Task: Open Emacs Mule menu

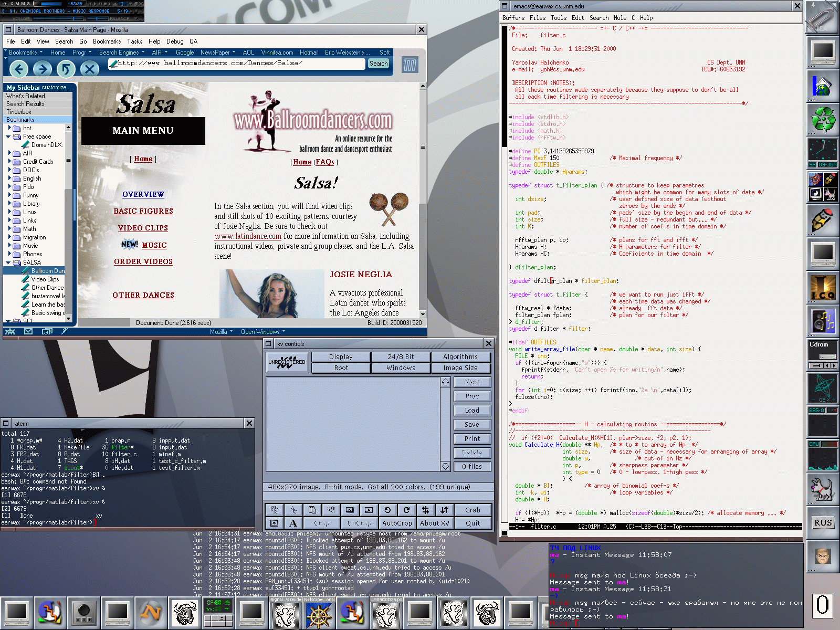Action: [620, 18]
